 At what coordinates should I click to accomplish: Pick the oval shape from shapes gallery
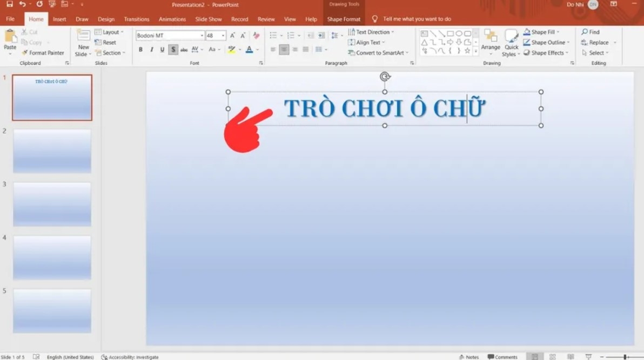(x=459, y=33)
